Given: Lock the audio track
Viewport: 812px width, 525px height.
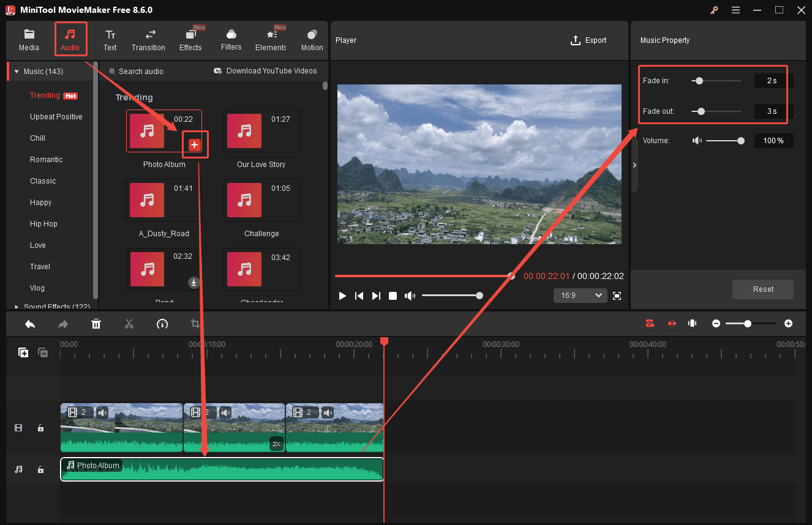Looking at the screenshot, I should click(x=40, y=469).
